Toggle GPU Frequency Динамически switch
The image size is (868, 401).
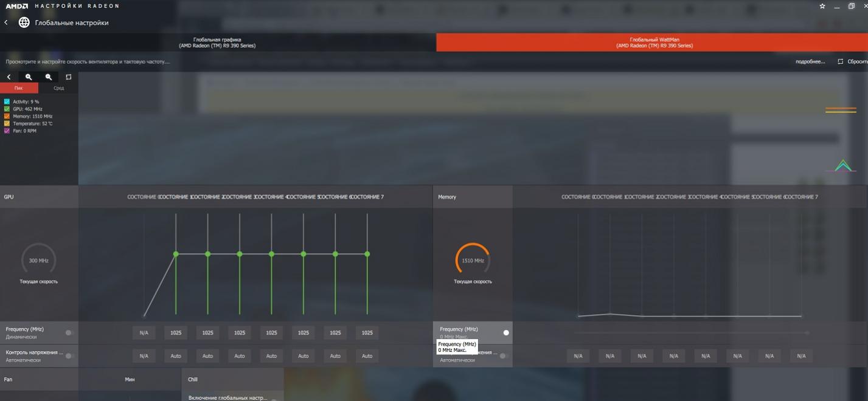(x=69, y=332)
